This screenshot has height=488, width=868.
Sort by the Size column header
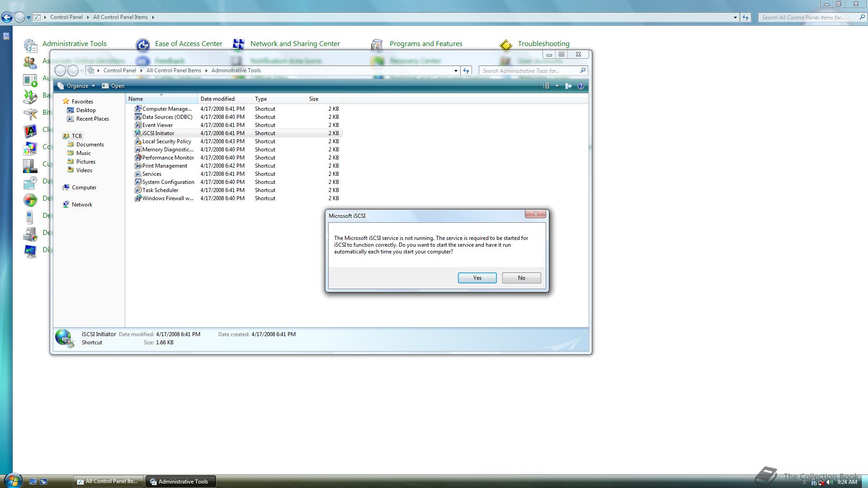click(324, 99)
